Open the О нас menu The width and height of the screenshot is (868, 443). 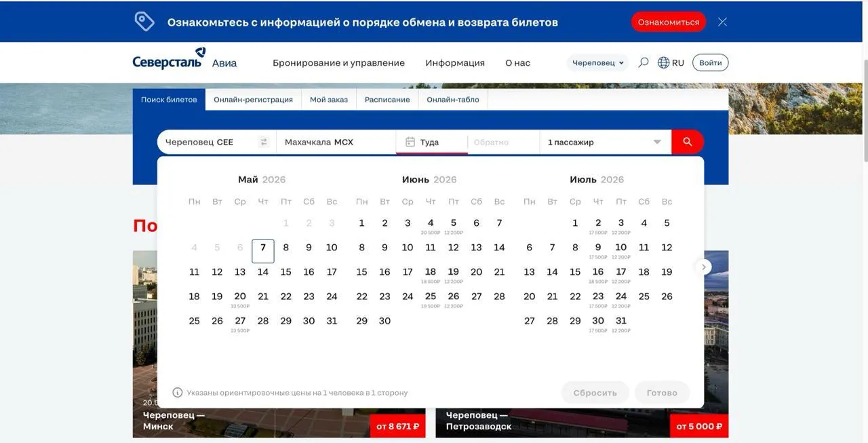[x=518, y=62]
